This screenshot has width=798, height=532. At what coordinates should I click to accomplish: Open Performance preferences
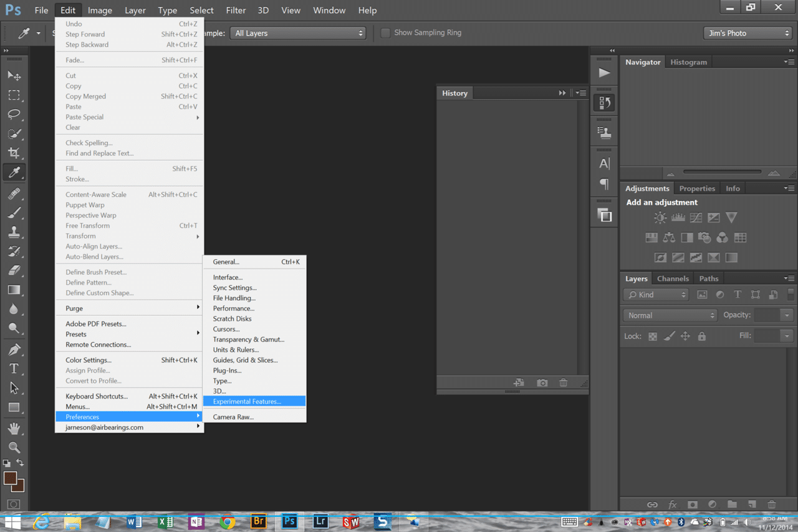click(254, 308)
